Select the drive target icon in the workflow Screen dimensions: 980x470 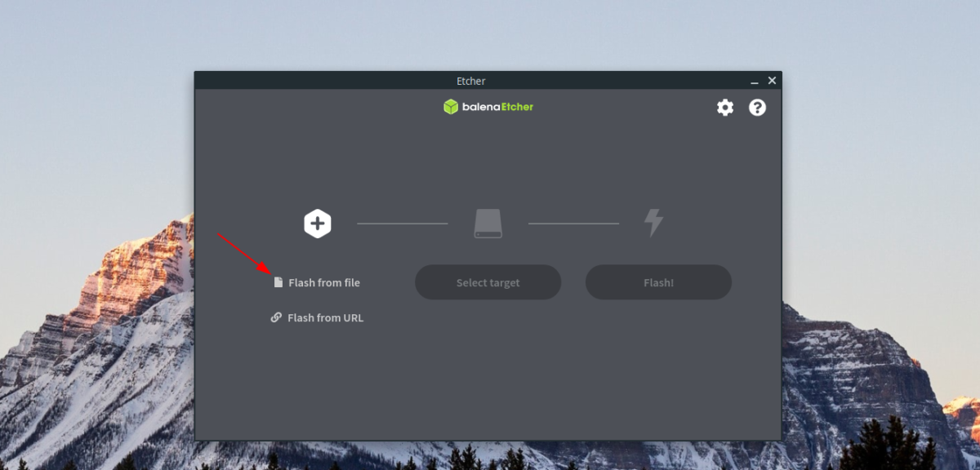[x=488, y=222]
